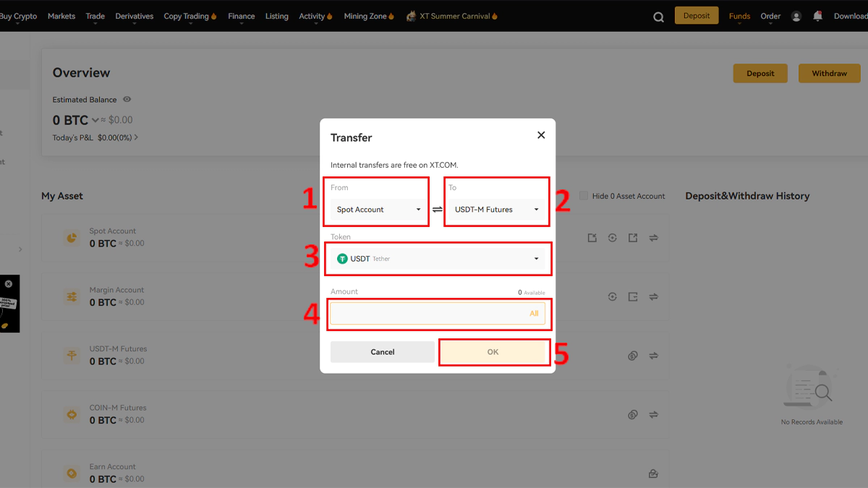Click the Spot Account row's transfer arrows
The image size is (868, 488).
coord(653,238)
